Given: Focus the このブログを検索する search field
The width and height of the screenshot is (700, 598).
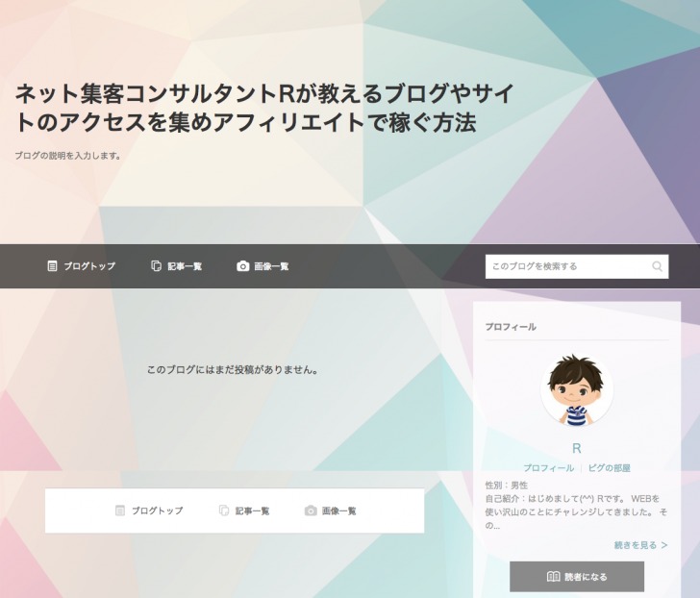Looking at the screenshot, I should tap(567, 266).
